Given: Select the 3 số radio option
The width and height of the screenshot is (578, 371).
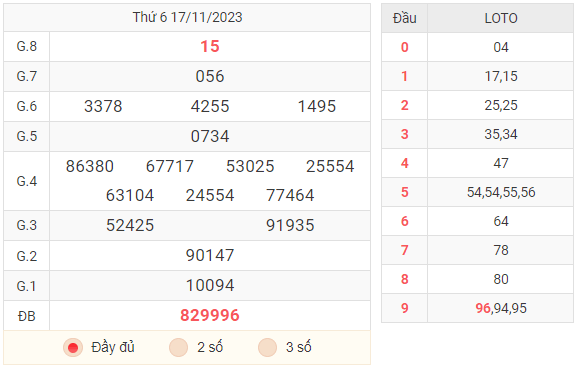Looking at the screenshot, I should coord(267,347).
